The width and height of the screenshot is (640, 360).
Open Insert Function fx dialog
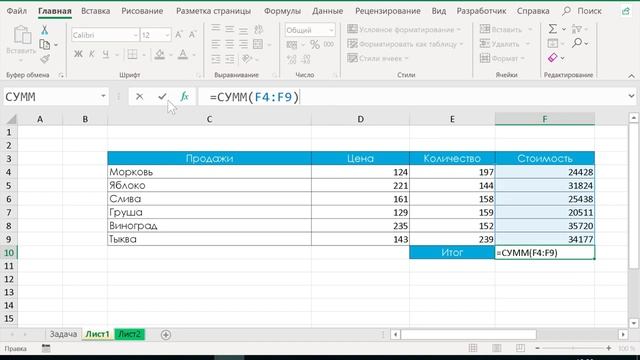pos(184,97)
